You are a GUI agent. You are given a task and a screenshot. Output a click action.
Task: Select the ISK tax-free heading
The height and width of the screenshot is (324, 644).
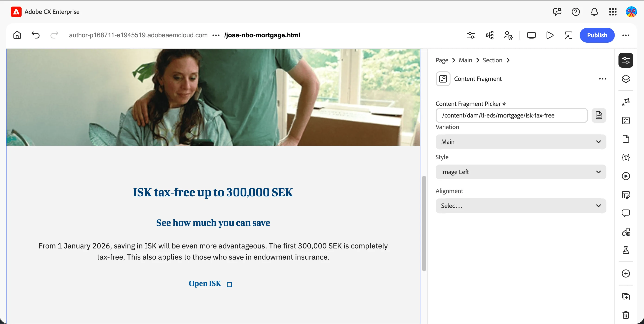(x=213, y=192)
